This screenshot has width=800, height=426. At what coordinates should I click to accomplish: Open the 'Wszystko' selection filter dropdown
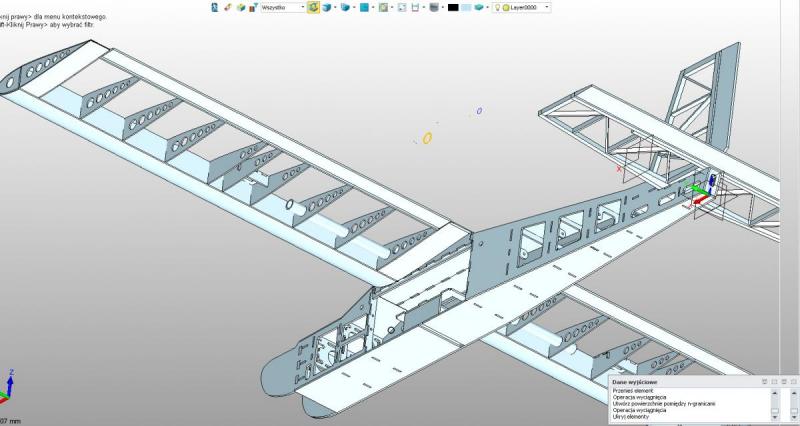[x=282, y=7]
